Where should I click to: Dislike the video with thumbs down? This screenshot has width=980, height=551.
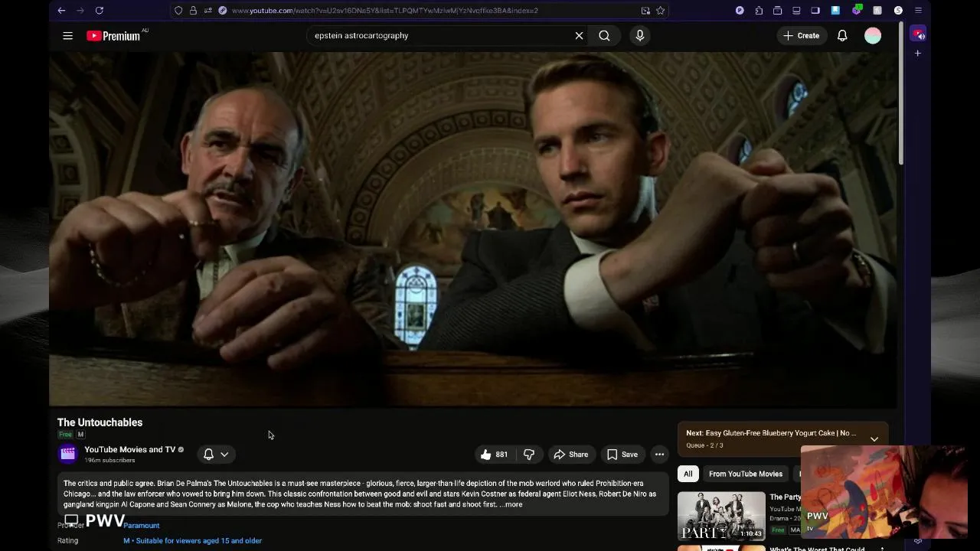pyautogui.click(x=529, y=454)
